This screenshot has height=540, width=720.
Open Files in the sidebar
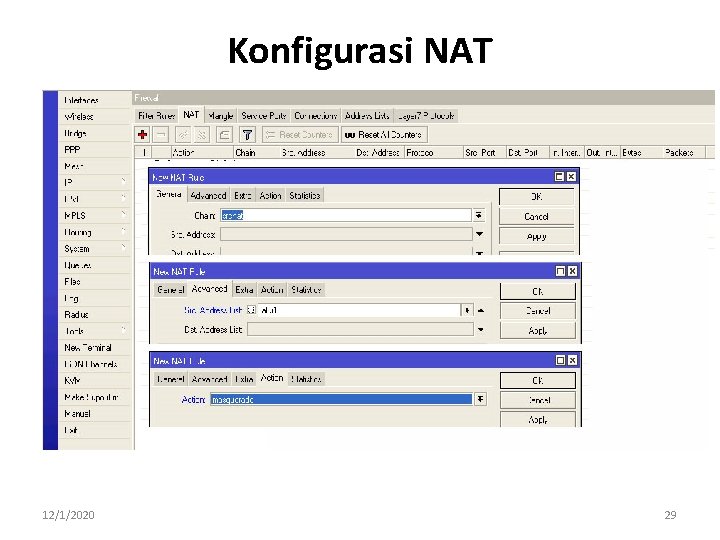pos(73,281)
